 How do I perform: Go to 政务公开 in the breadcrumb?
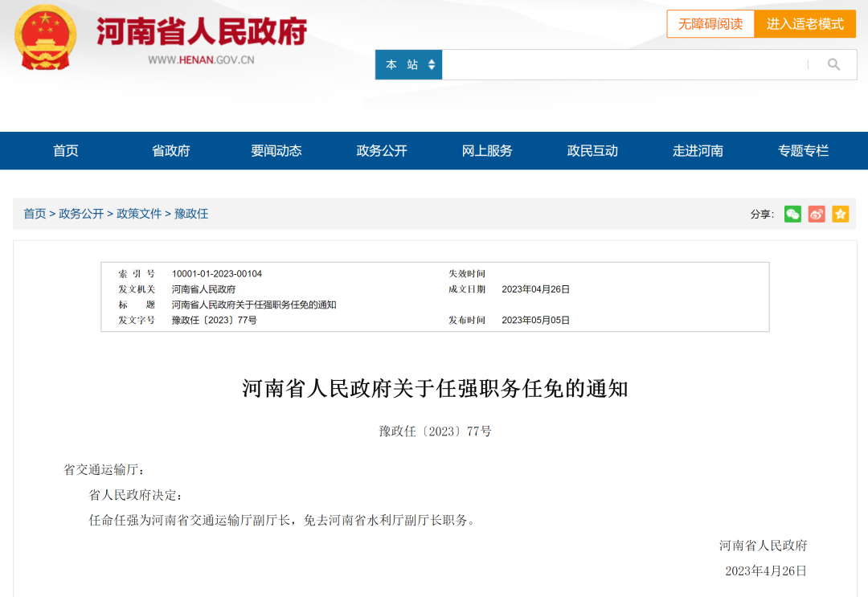81,214
